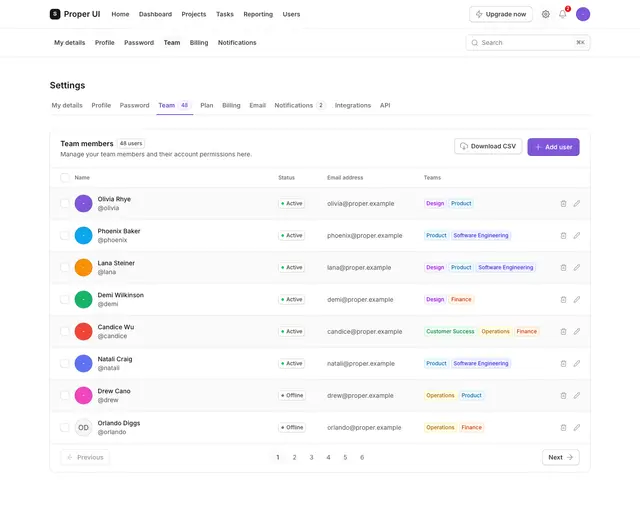Screen dimensions: 640x515
Task: Edit Drew Cano with pencil icon
Action: 576,395
